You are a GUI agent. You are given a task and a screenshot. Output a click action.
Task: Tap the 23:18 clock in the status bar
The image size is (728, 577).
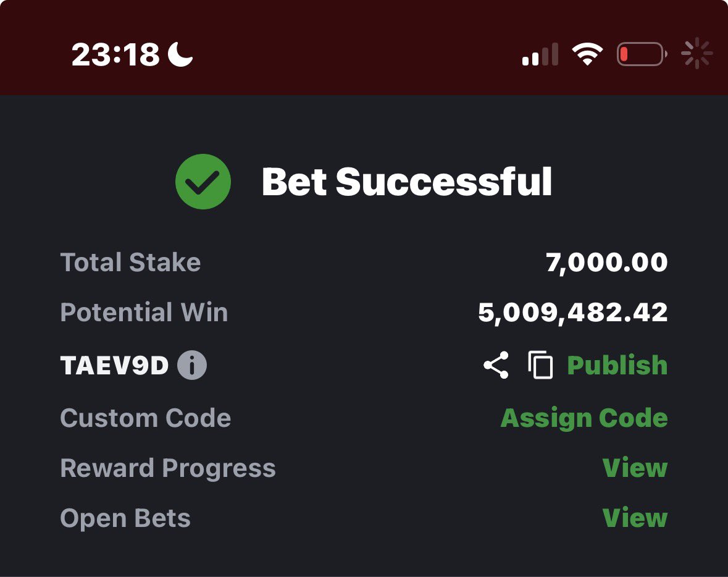[x=115, y=54]
